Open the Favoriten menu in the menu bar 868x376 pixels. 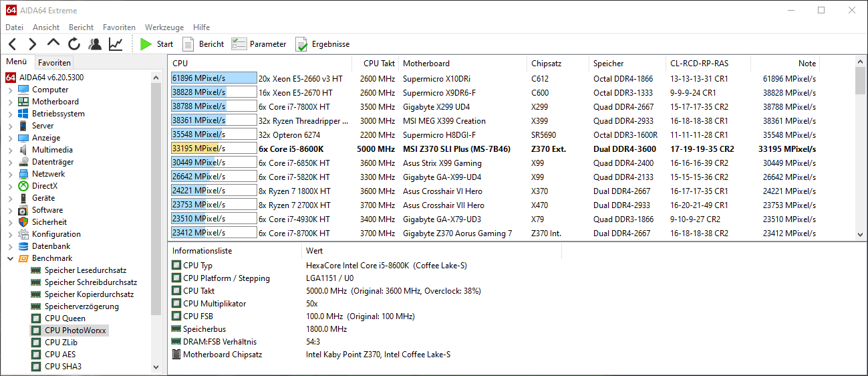coord(119,27)
